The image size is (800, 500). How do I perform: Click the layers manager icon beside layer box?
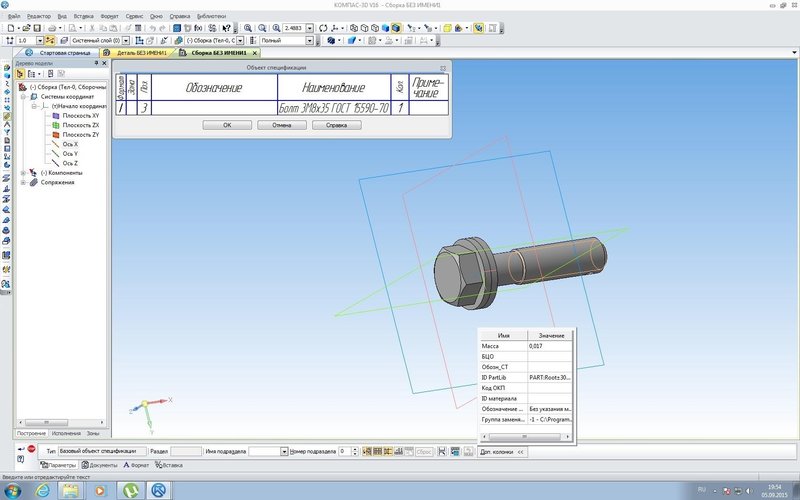(x=64, y=40)
